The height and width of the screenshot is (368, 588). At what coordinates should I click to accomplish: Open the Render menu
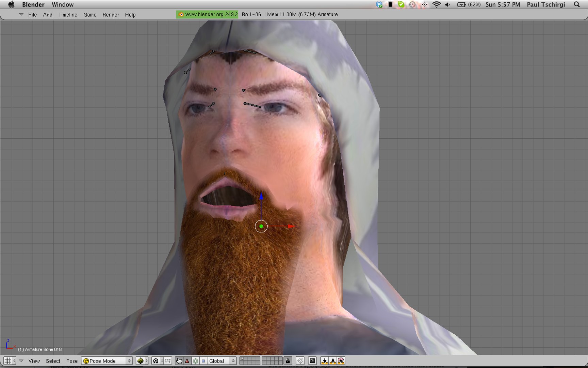[111, 15]
